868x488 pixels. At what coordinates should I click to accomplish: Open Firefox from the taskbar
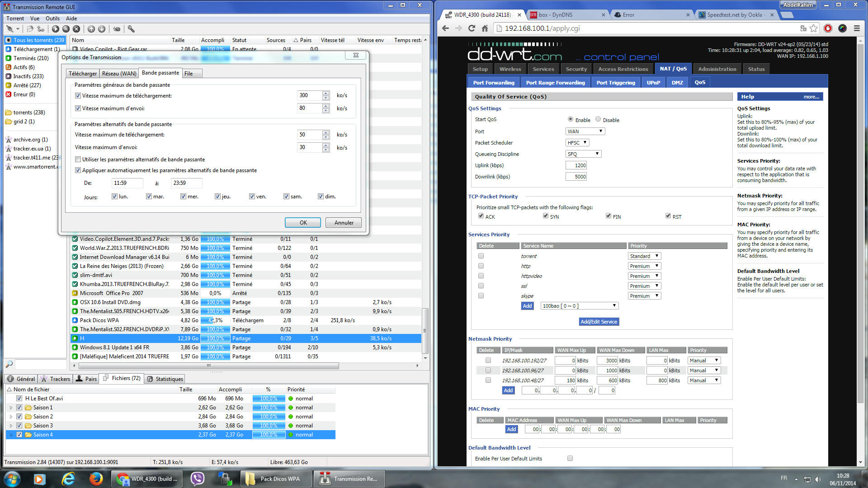95,479
